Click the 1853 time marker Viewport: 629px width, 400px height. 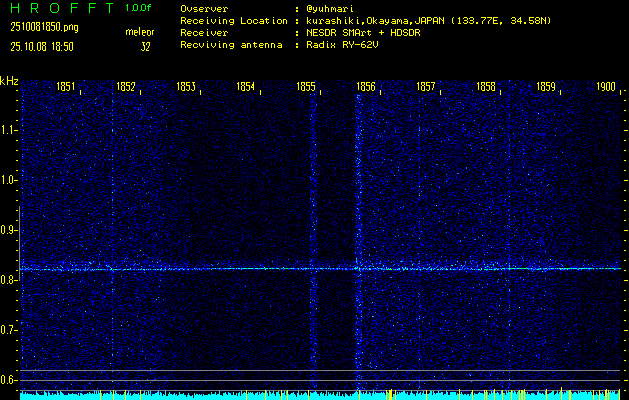[x=186, y=87]
